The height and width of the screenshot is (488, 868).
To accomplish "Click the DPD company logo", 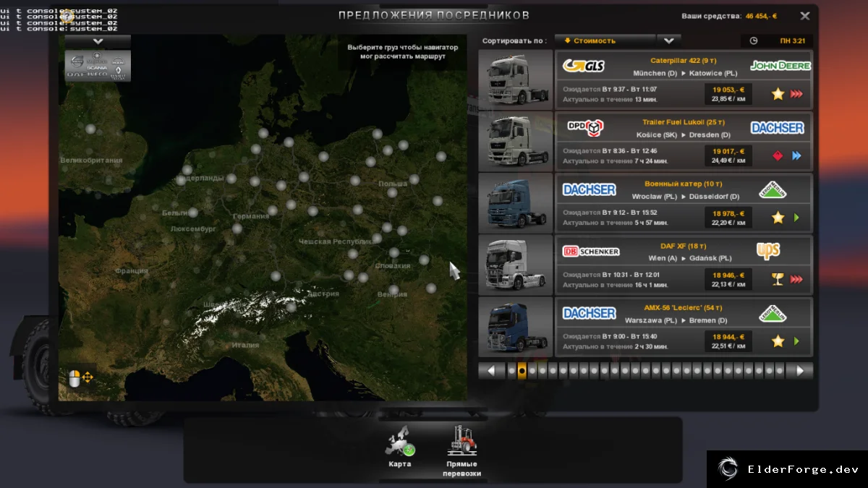I will (585, 128).
